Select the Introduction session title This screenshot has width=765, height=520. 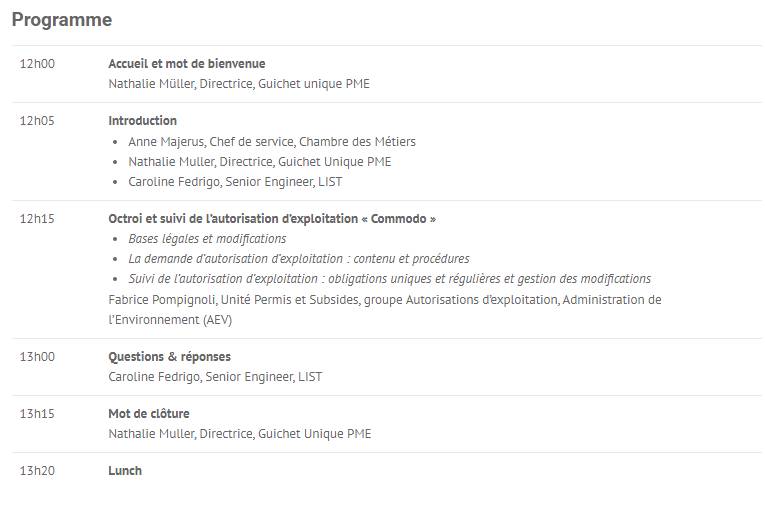click(x=142, y=121)
